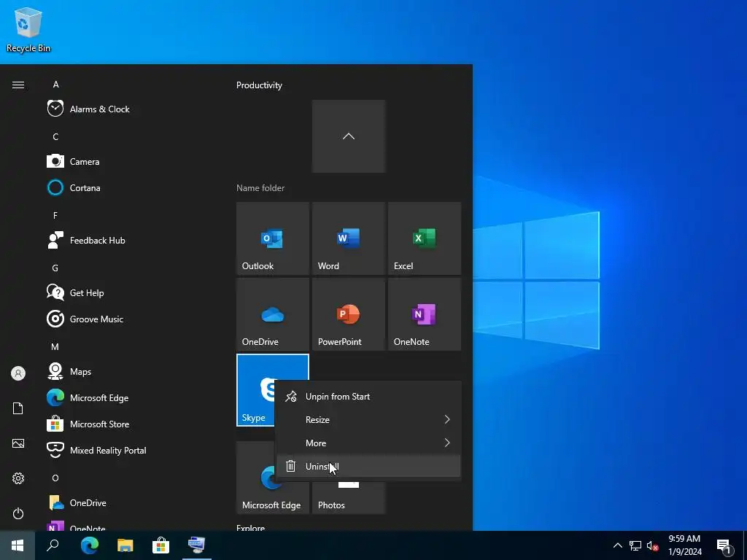Click the Power button in Start

[x=18, y=513]
